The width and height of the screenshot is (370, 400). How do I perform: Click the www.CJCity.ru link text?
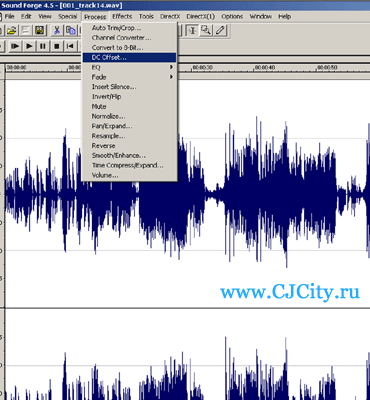point(290,293)
